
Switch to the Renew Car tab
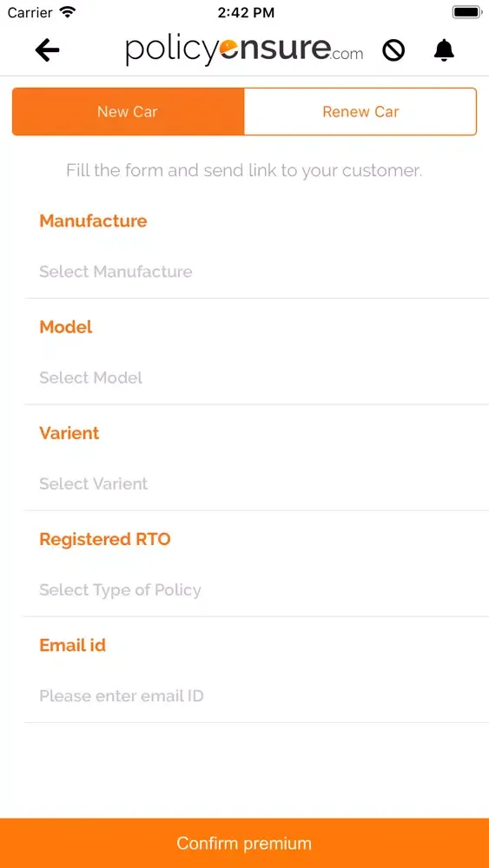tap(360, 111)
